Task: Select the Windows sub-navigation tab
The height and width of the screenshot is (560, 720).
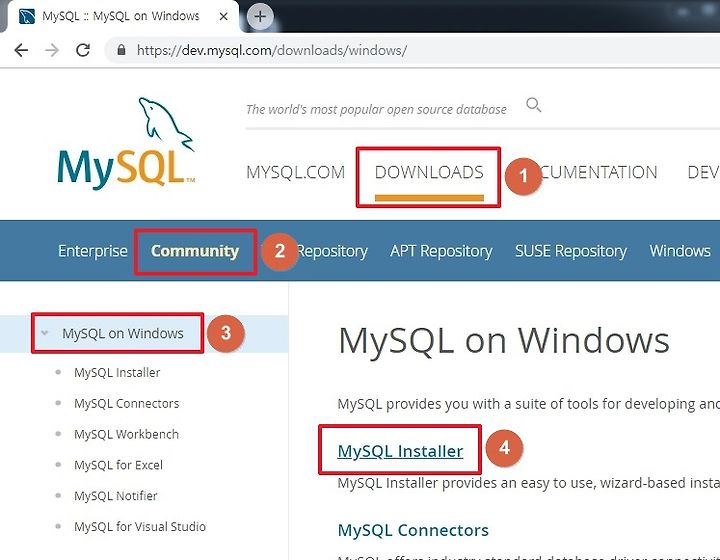Action: (x=680, y=251)
